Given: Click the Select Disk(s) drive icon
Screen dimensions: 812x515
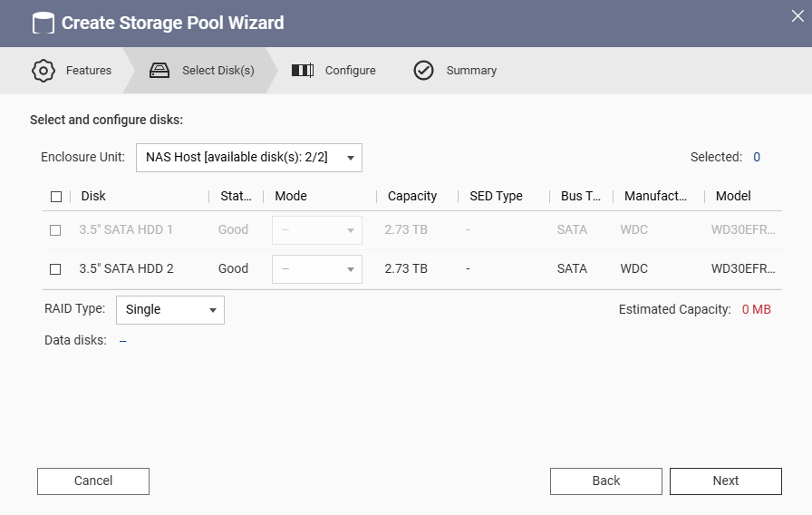Looking at the screenshot, I should click(x=159, y=71).
